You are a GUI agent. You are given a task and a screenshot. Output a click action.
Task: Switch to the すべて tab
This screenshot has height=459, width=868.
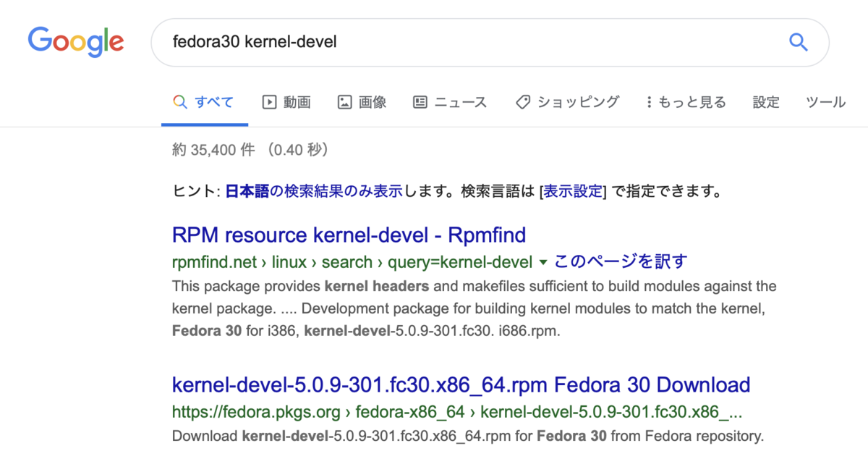tap(204, 102)
